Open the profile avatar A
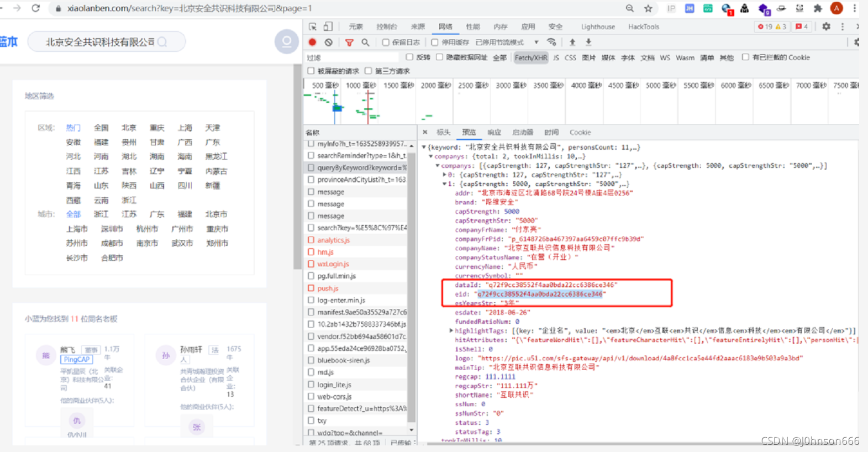The height and width of the screenshot is (452, 868). click(837, 8)
